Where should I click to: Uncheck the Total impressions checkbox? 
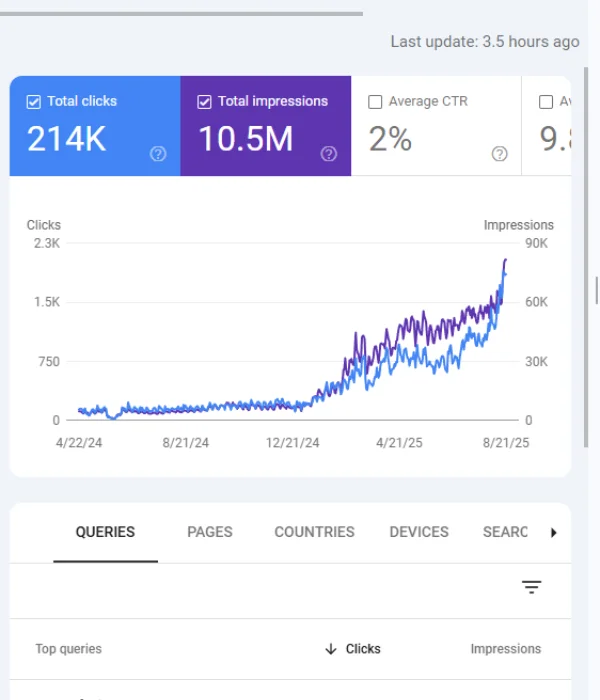tap(204, 101)
